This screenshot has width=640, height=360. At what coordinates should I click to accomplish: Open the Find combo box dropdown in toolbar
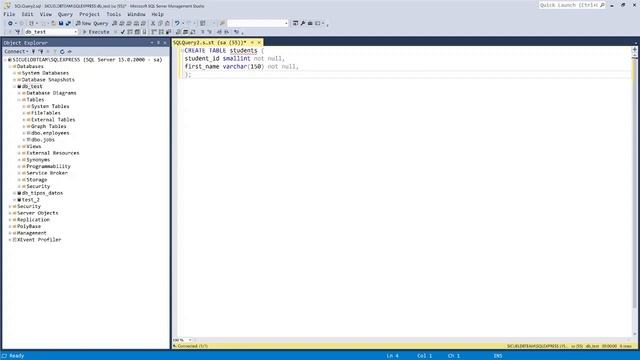(286, 23)
